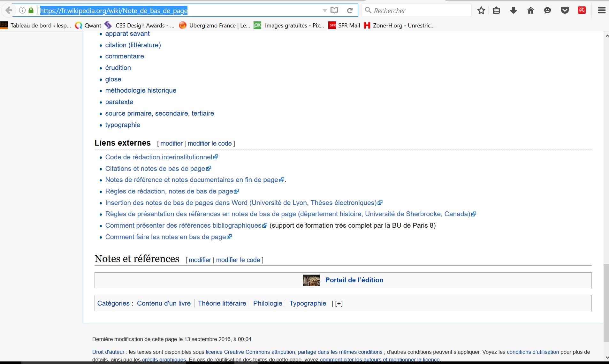The width and height of the screenshot is (609, 364).
Task: Click the vertical scrollbar thumb
Action: click(x=606, y=303)
